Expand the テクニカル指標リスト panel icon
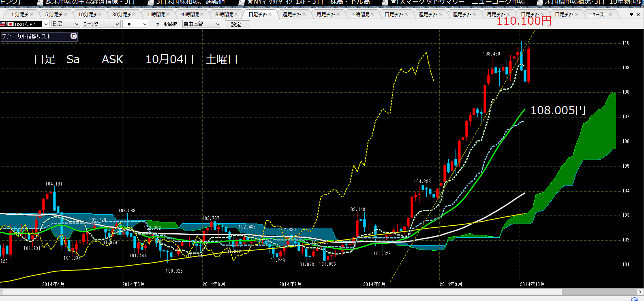 (x=73, y=36)
